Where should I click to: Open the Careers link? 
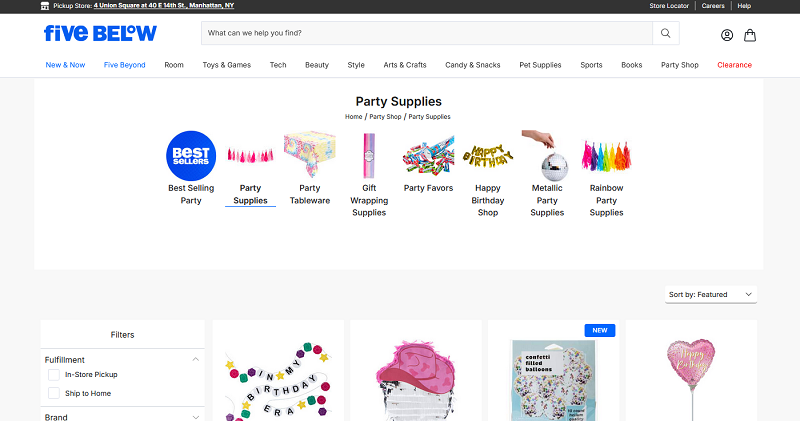[713, 6]
